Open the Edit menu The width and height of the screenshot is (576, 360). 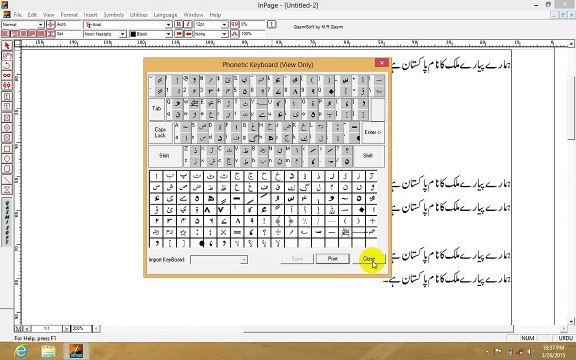pos(32,15)
